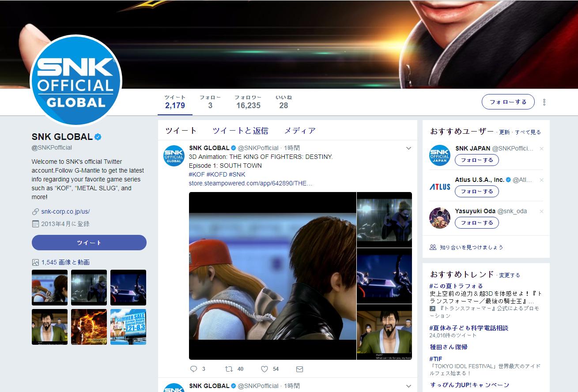This screenshot has width=578, height=392.
Task: Open sidebar SUMMER SALE media thumbnail
Action: click(128, 327)
